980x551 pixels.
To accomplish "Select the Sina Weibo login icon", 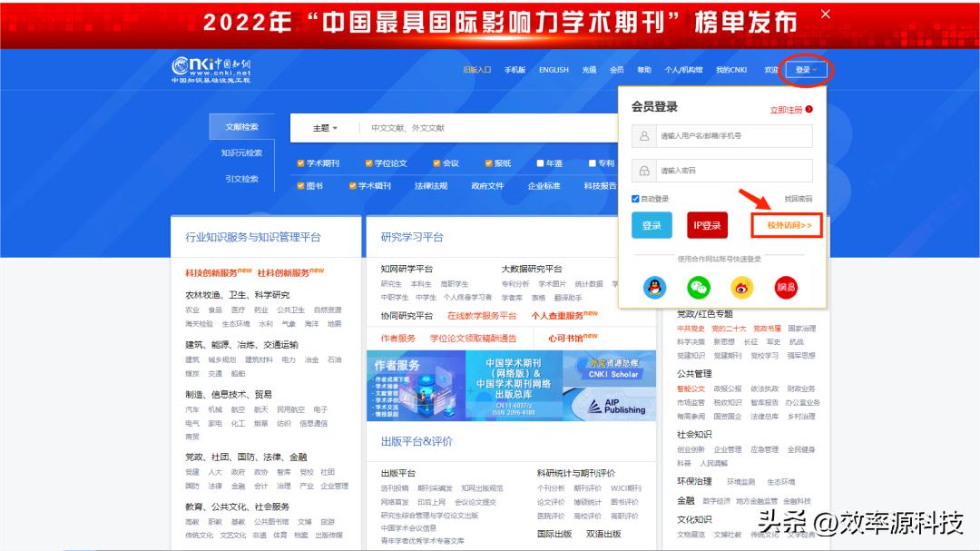I will [x=741, y=288].
